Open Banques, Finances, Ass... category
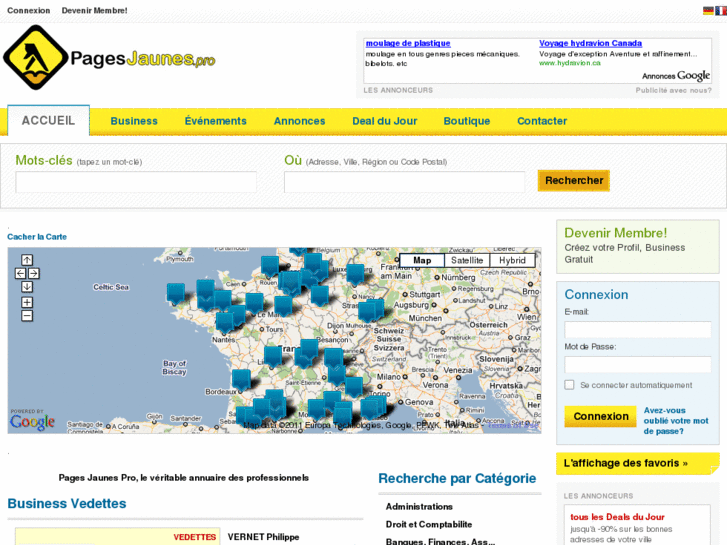The width and height of the screenshot is (727, 545). coord(440,541)
